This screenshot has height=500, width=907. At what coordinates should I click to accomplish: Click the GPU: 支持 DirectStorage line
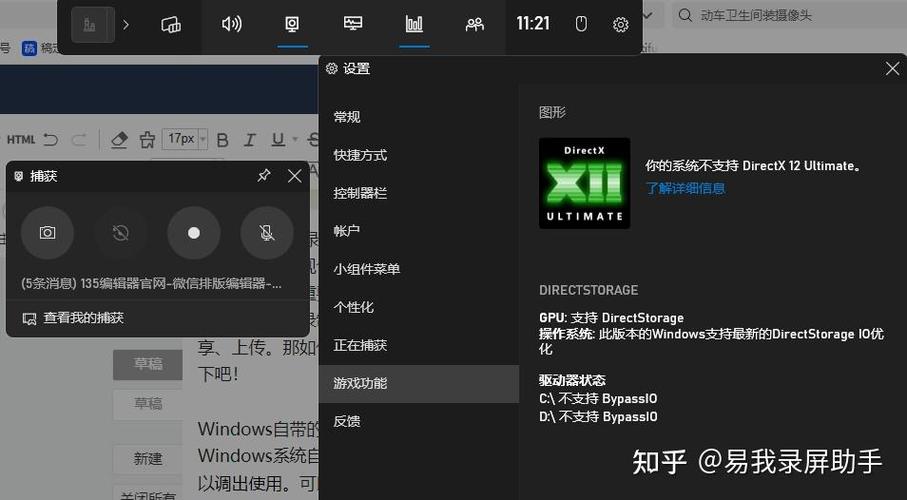611,318
